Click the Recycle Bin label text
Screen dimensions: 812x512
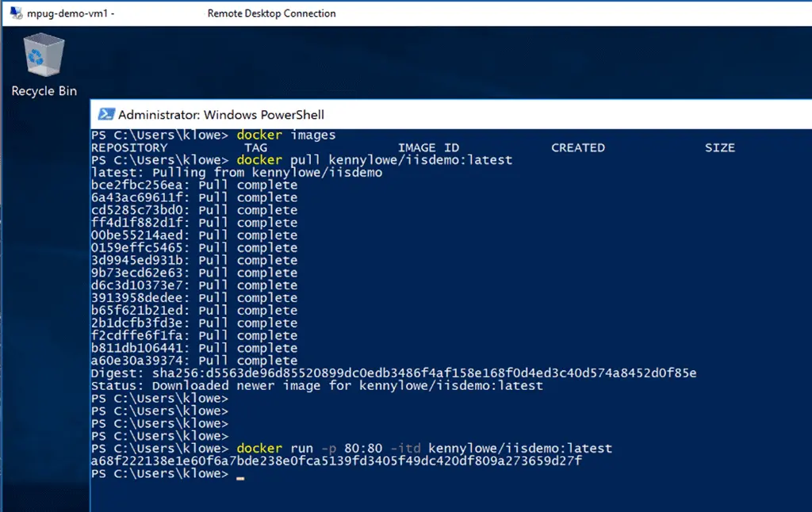point(44,91)
